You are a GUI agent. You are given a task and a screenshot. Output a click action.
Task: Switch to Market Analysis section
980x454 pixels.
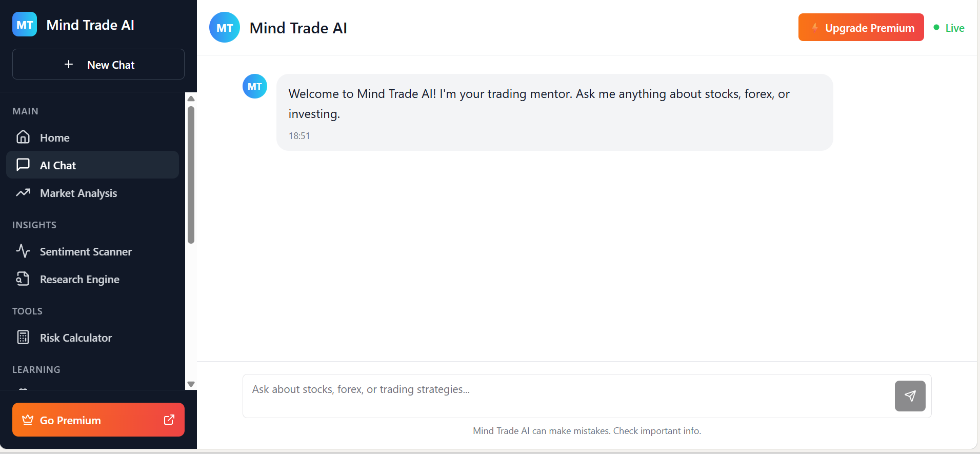point(78,193)
